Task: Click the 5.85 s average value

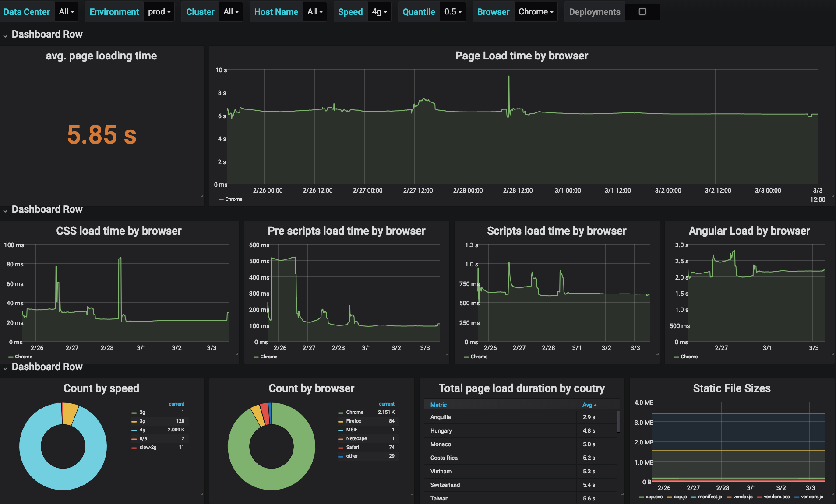Action: tap(102, 134)
